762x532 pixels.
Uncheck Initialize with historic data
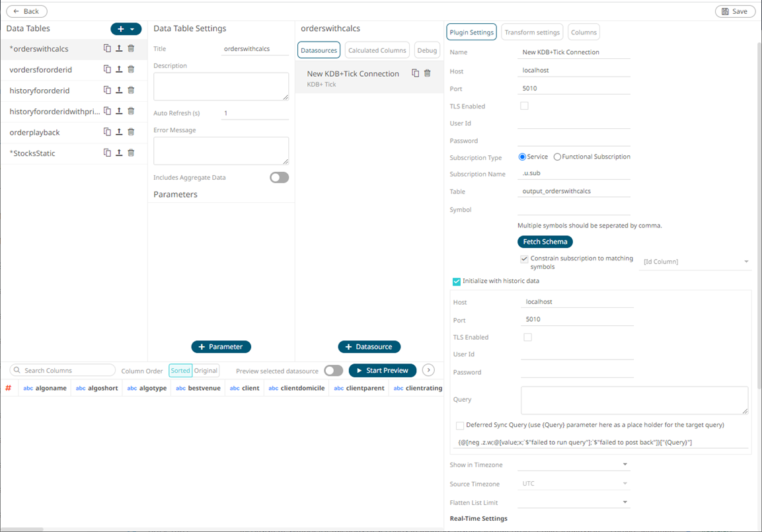tap(457, 281)
